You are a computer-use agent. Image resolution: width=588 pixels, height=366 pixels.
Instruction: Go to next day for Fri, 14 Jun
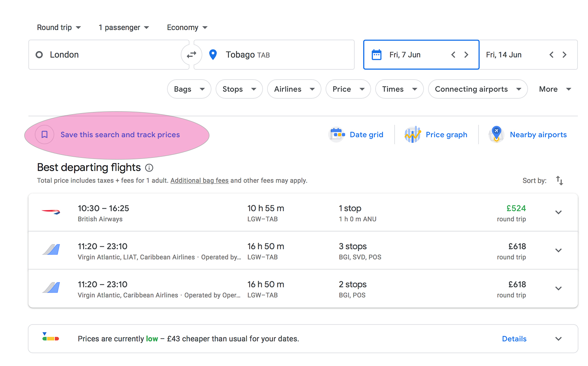(x=564, y=55)
